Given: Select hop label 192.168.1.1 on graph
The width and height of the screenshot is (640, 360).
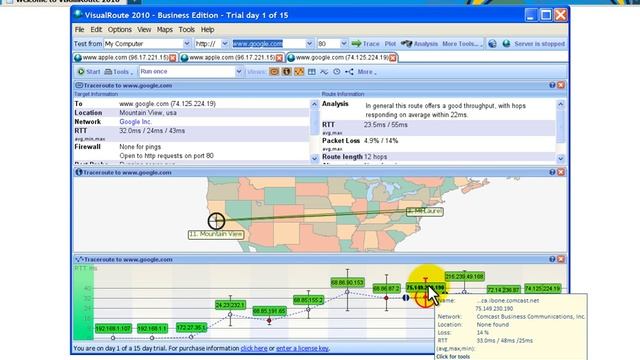Looking at the screenshot, I should point(152,329).
